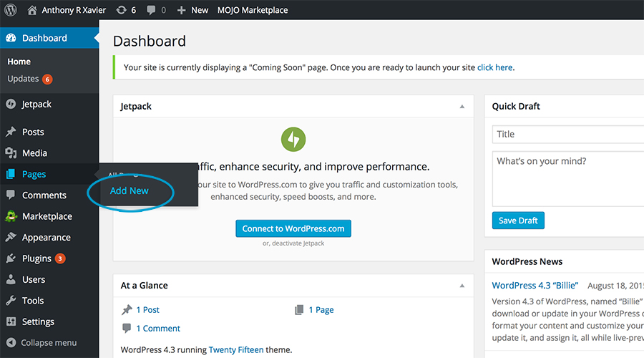Viewport: 644px width, 358px height.
Task: Click the Quick Draft widget heading
Action: (516, 107)
